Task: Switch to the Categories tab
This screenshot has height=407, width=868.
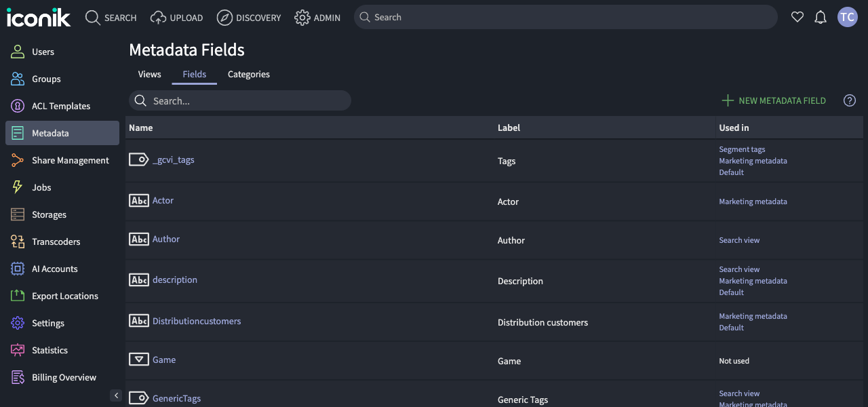Action: point(248,74)
